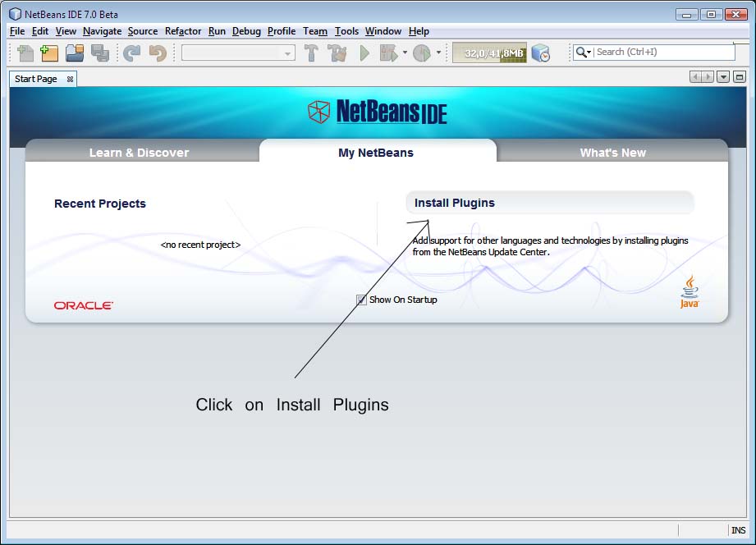This screenshot has width=756, height=545.
Task: Open the Debug menu
Action: (246, 31)
